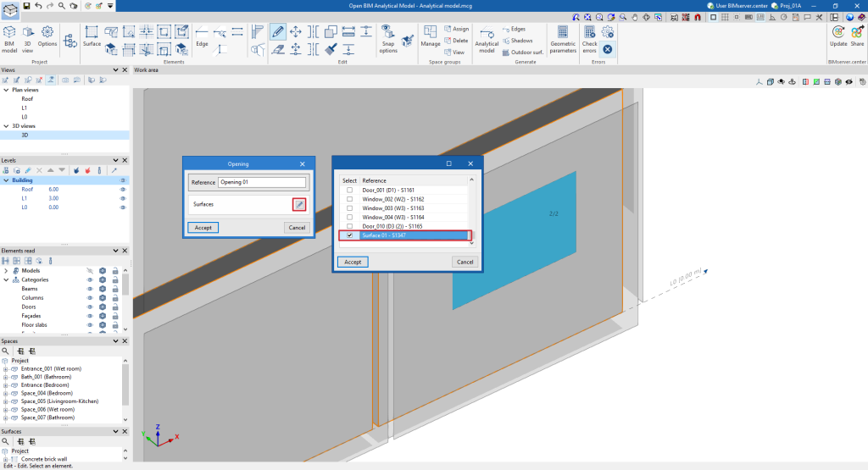The image size is (868, 470).
Task: Expand Bath_001 (Bathroom) space
Action: pos(6,377)
